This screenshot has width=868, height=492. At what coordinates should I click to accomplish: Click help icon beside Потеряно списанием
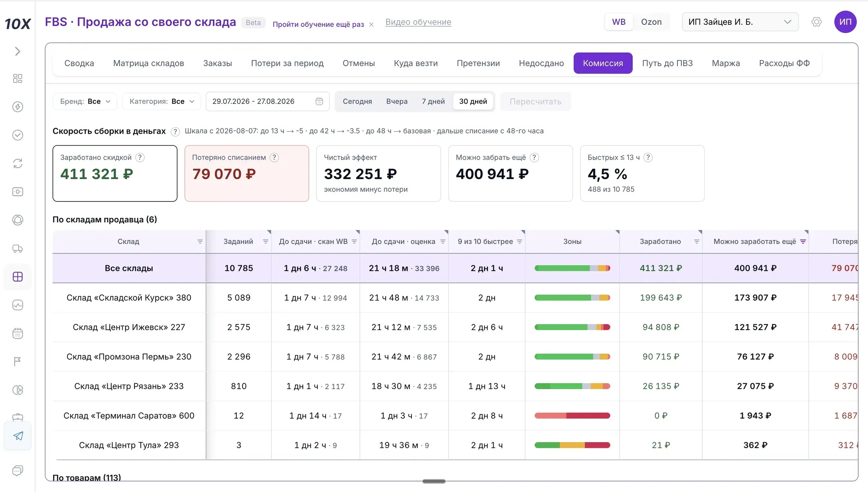click(x=274, y=157)
